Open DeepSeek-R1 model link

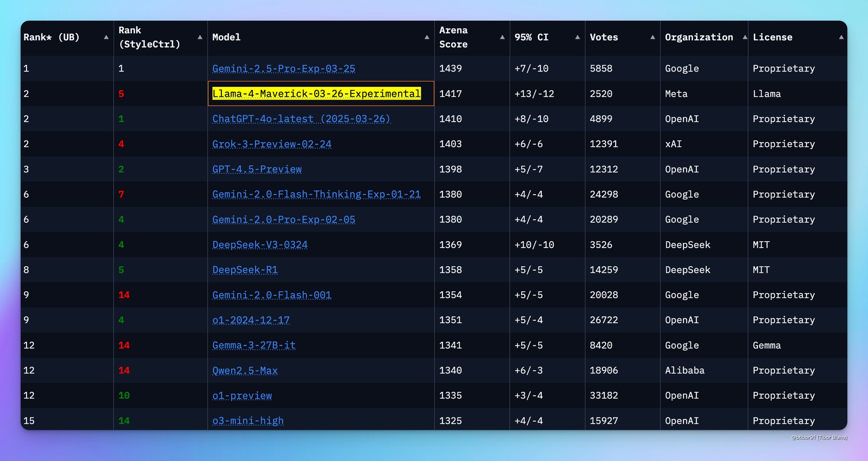pyautogui.click(x=245, y=270)
